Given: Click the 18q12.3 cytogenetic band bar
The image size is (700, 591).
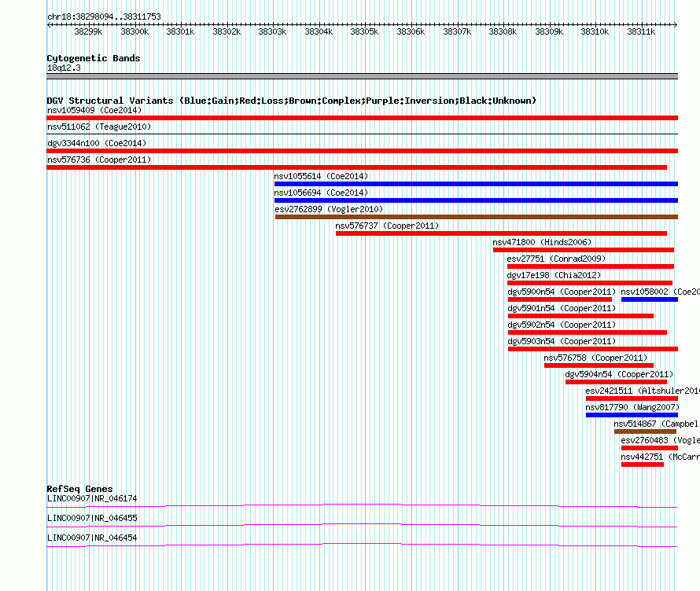Looking at the screenshot, I should 362,76.
